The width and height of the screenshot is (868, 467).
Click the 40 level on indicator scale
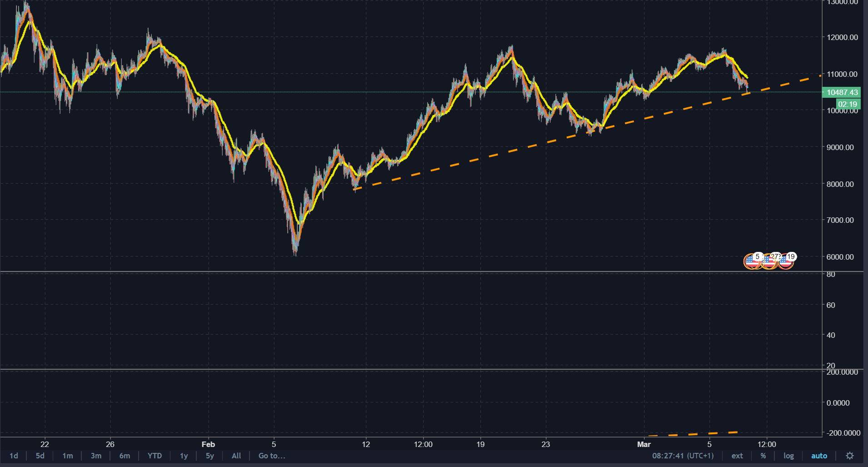[831, 335]
